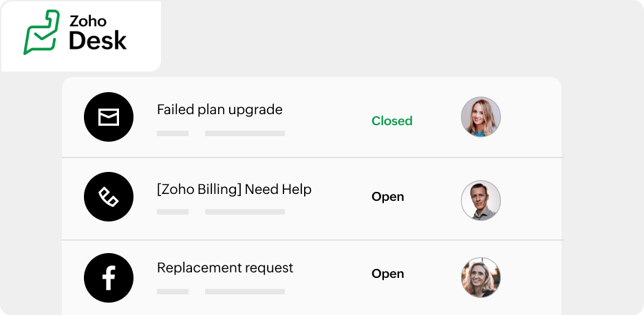
Task: Click short gray bar under Replacement request
Action: [x=173, y=292]
